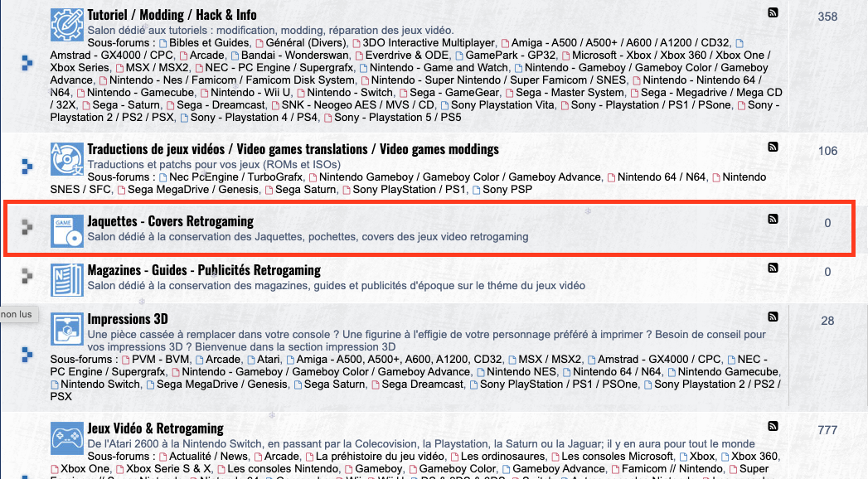Screen dimensions: 868x479
Task: Click the subforum icon before Sega Dreamcast in Impressions 3D
Action: (x=376, y=385)
